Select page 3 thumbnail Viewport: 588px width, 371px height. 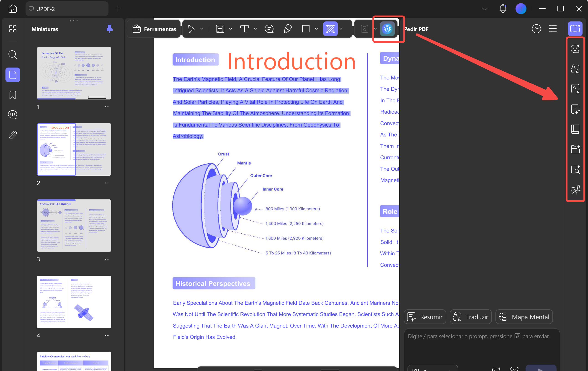(74, 225)
